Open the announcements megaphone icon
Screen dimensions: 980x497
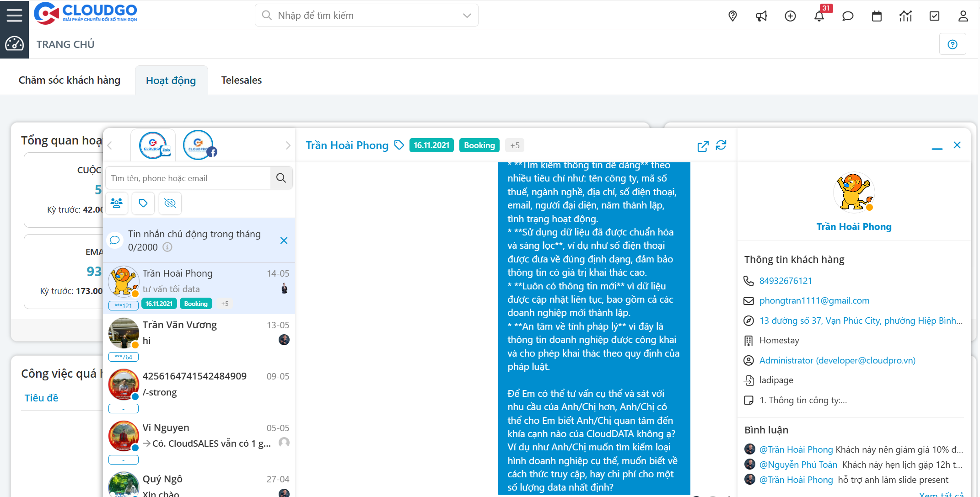(x=761, y=15)
